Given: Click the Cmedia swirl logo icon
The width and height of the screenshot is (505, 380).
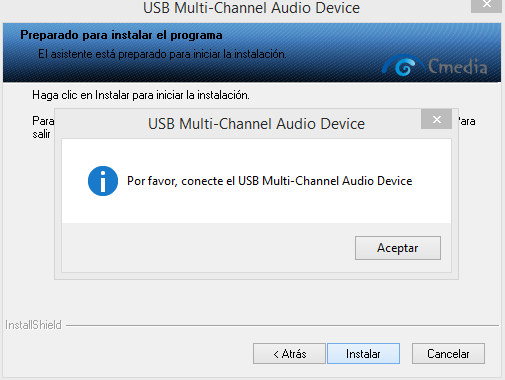Looking at the screenshot, I should pyautogui.click(x=402, y=66).
